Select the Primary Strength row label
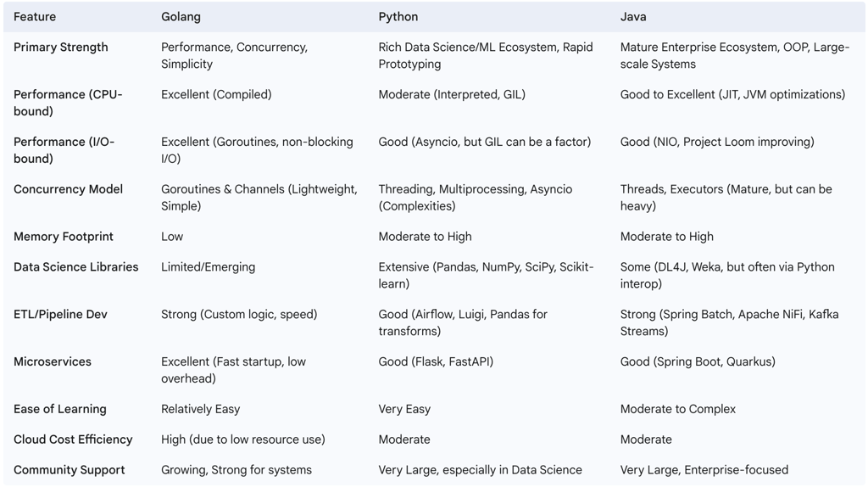This screenshot has width=868, height=487. click(x=61, y=48)
